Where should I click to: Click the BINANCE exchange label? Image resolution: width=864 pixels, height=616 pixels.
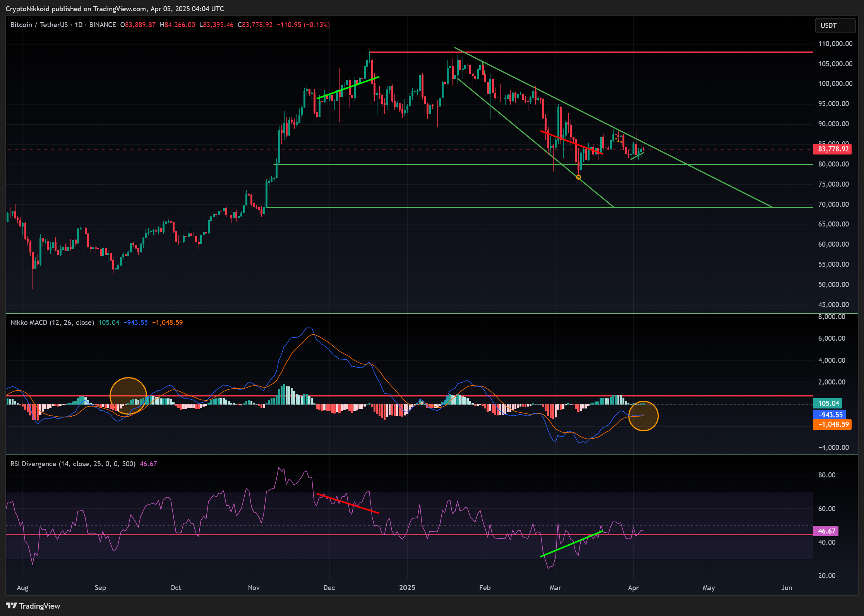tap(103, 25)
